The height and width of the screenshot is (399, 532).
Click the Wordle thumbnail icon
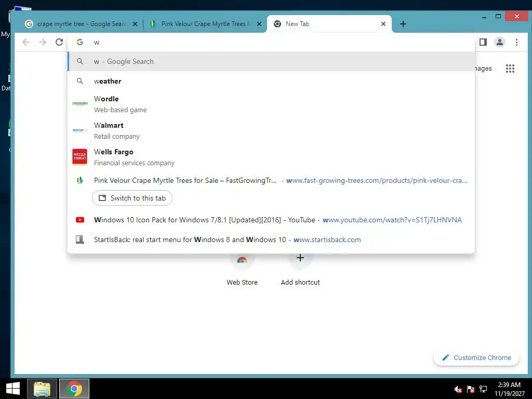click(79, 103)
